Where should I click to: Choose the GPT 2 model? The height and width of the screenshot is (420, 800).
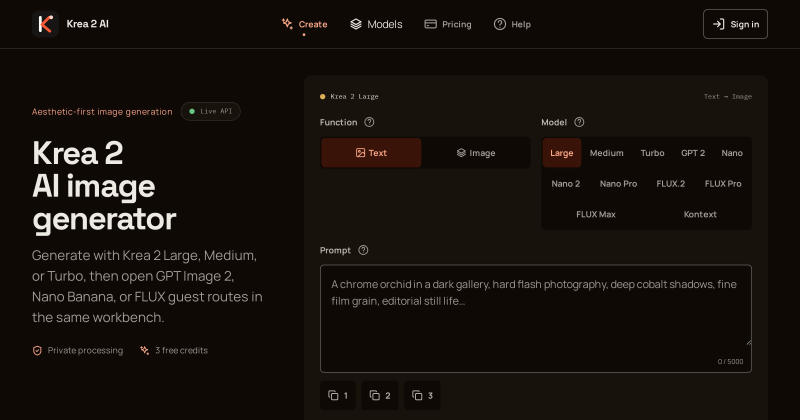click(693, 153)
